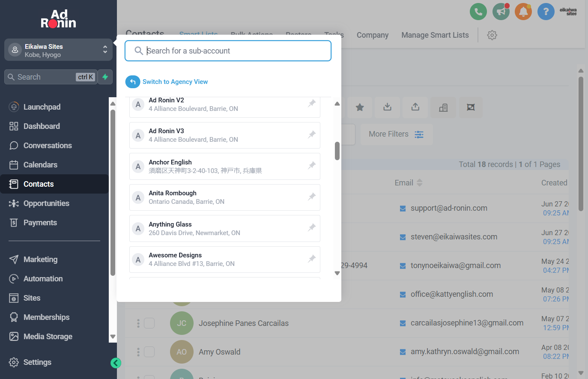Screen dimensions: 588x379
Task: Open row options menu for Amy Oswald
Action: pos(138,352)
